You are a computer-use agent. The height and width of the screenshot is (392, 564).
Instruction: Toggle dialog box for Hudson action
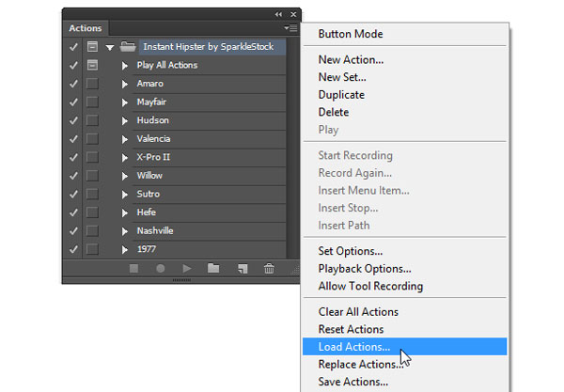click(92, 120)
